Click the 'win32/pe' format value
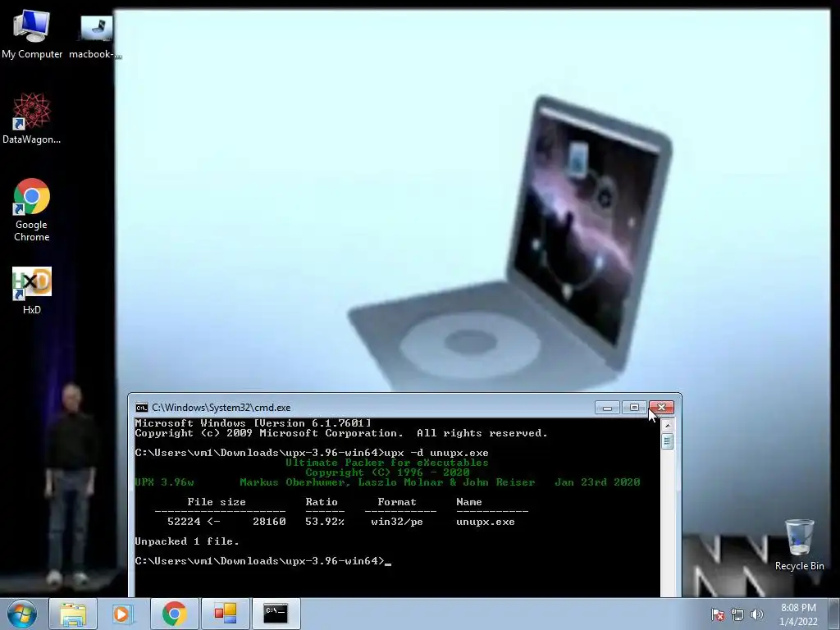Image resolution: width=840 pixels, height=630 pixels. coord(397,522)
